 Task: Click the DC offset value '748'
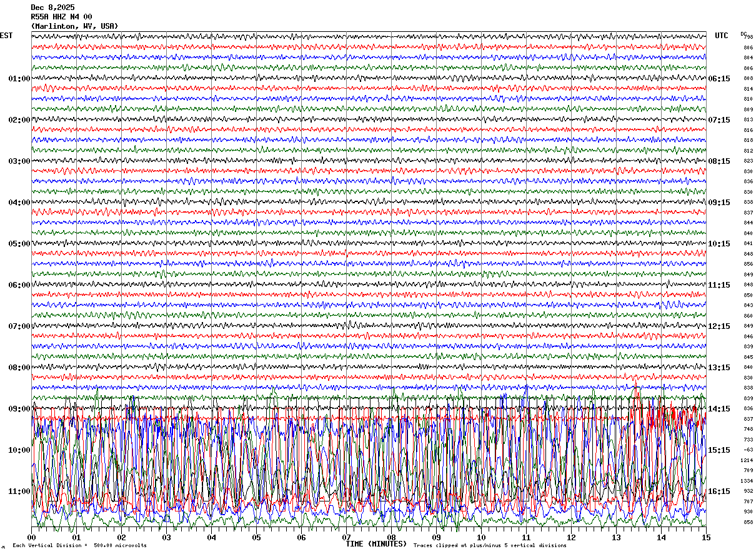(x=748, y=429)
